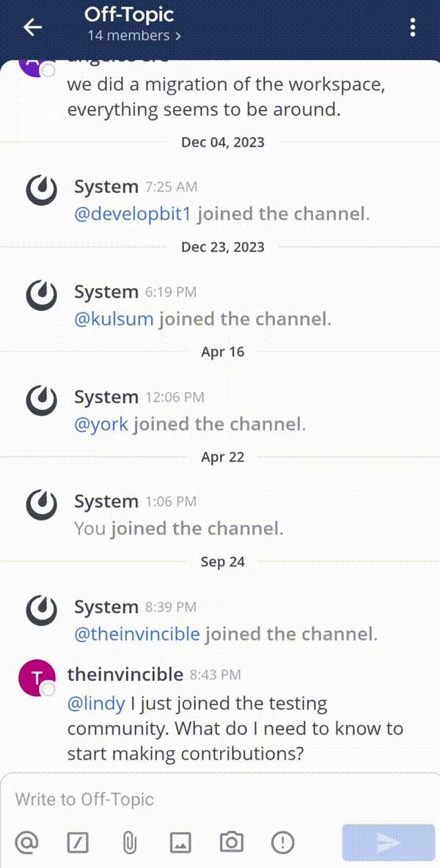Image resolution: width=440 pixels, height=868 pixels.
Task: Attach a file with paperclip icon
Action: coord(129,842)
